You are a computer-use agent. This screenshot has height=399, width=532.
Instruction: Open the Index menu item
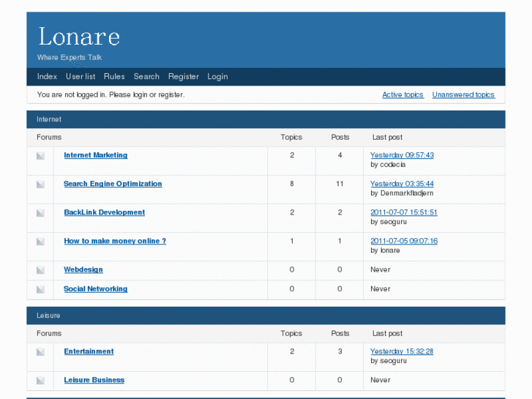tap(47, 76)
